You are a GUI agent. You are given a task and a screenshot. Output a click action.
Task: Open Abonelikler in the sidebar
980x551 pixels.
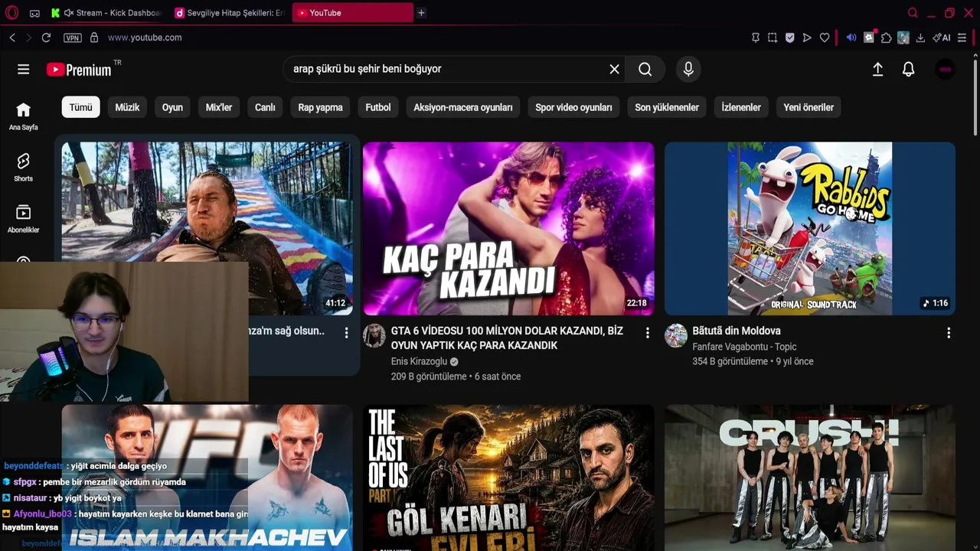click(24, 219)
